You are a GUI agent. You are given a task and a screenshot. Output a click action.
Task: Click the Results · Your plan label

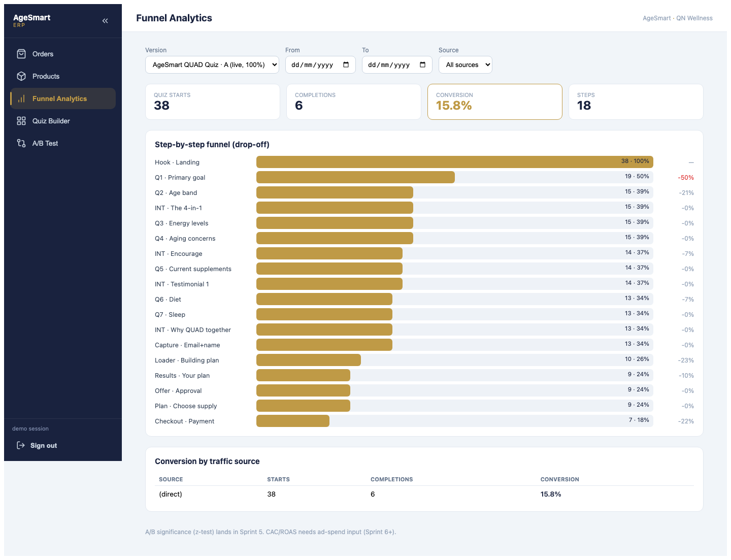coord(182,375)
